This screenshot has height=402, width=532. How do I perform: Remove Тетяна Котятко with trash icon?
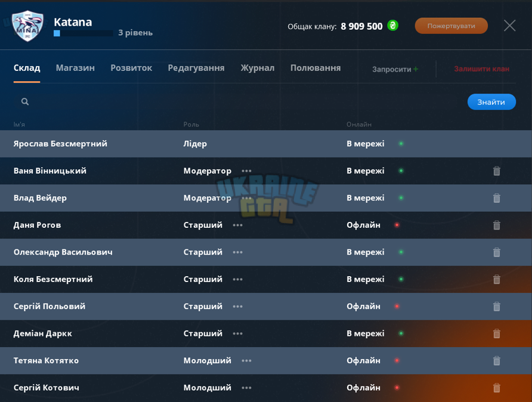point(496,361)
